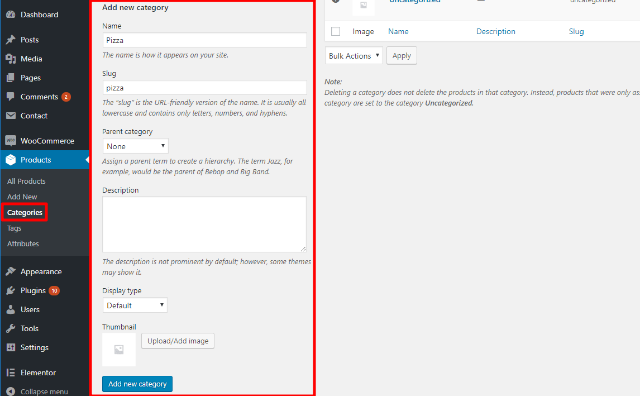Click the Name field containing Pizza

pyautogui.click(x=204, y=40)
